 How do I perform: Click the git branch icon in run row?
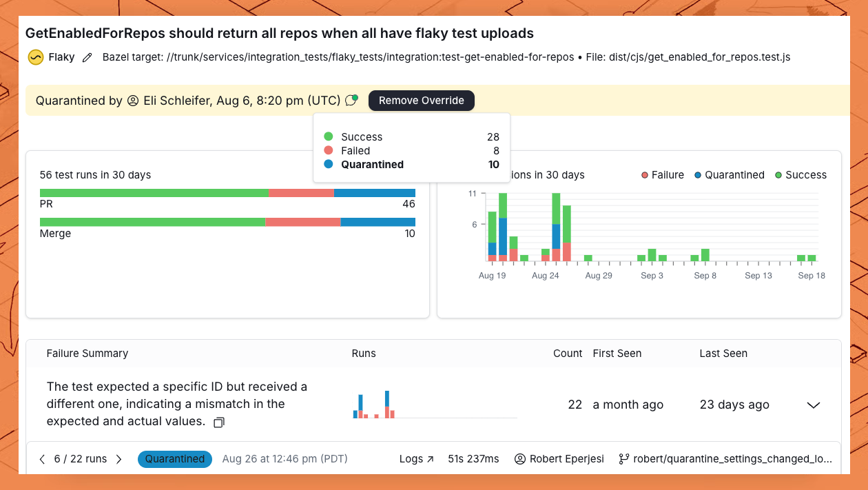[624, 459]
